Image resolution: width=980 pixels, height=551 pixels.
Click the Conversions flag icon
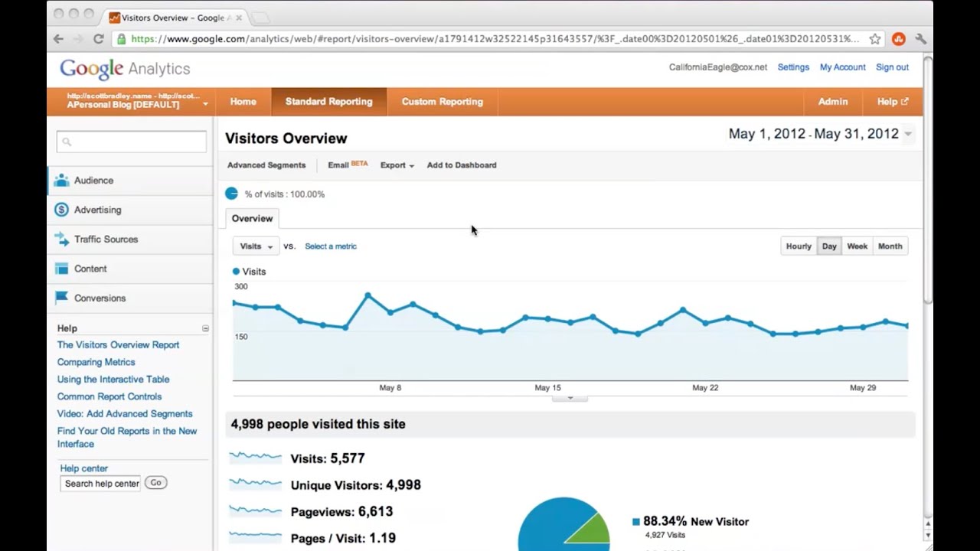[61, 298]
